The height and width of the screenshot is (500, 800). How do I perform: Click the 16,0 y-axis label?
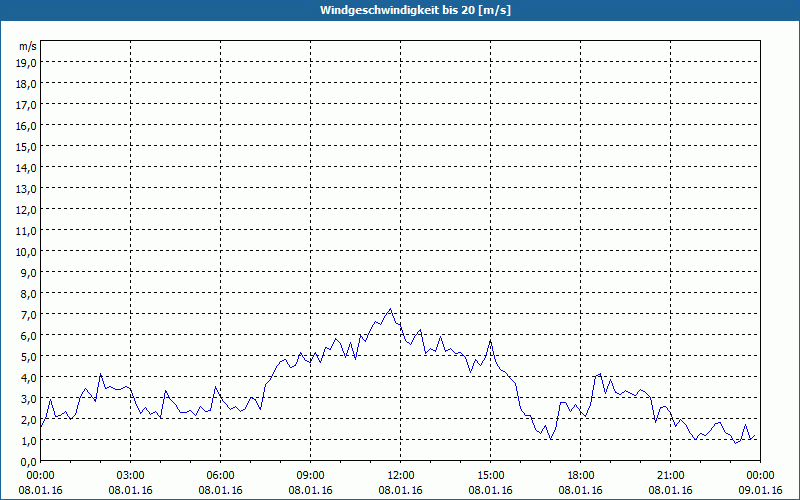point(26,126)
